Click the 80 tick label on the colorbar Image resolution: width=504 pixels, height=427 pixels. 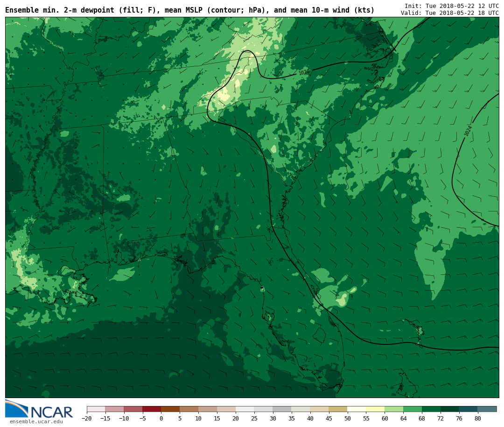pyautogui.click(x=477, y=419)
